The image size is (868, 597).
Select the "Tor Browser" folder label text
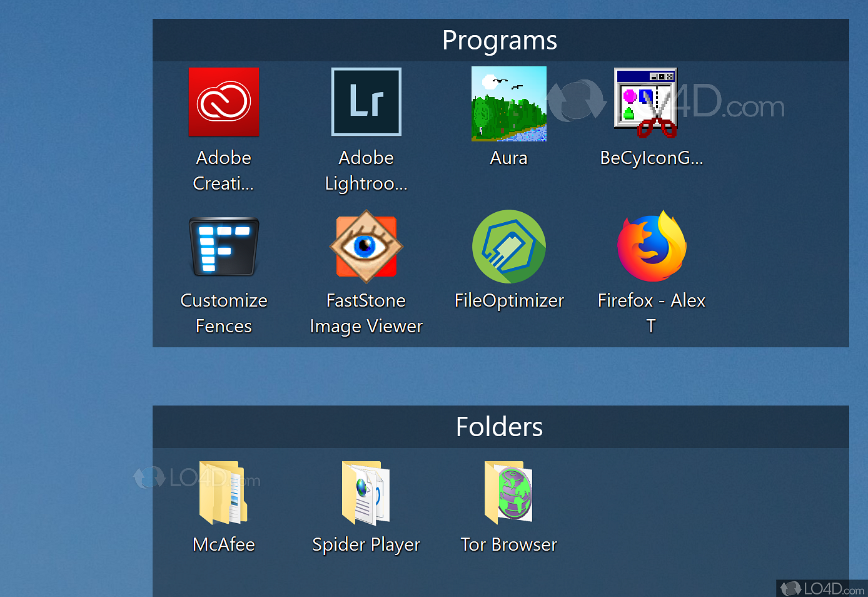[509, 544]
